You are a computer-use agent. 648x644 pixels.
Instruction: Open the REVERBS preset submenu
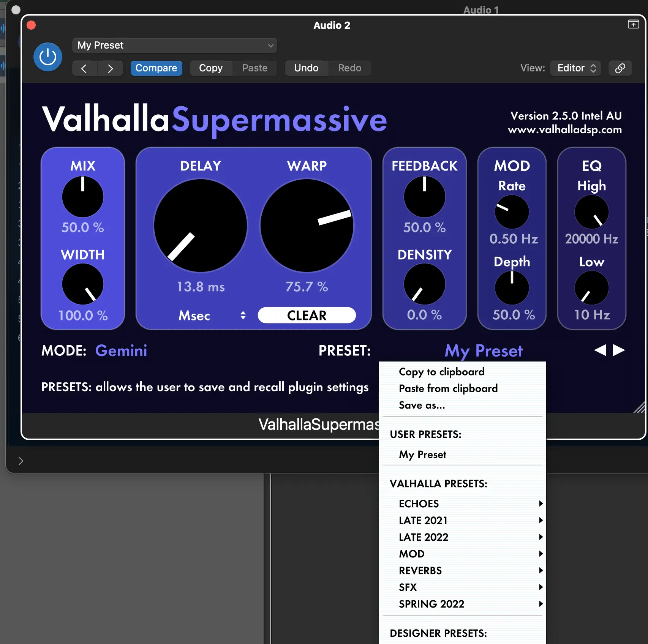(420, 570)
